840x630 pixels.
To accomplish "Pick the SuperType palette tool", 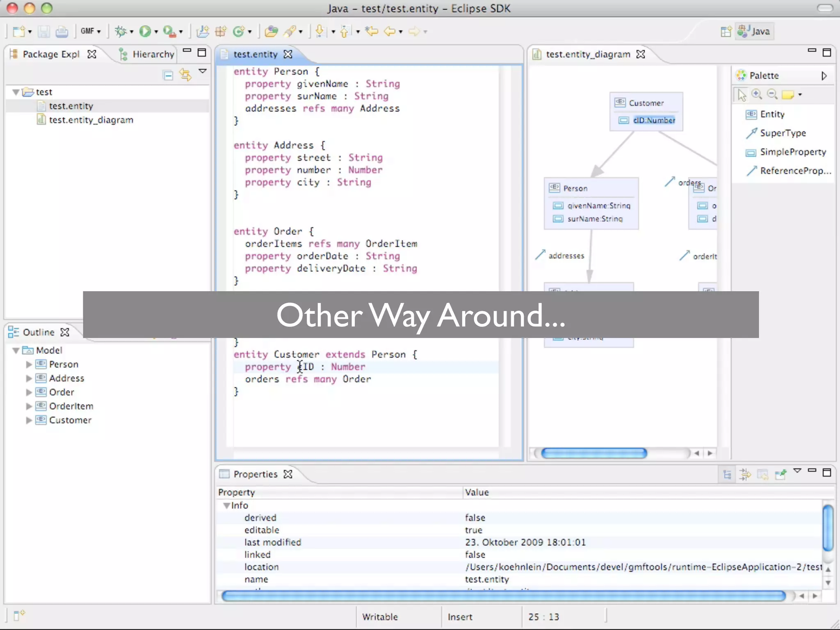I will point(782,133).
